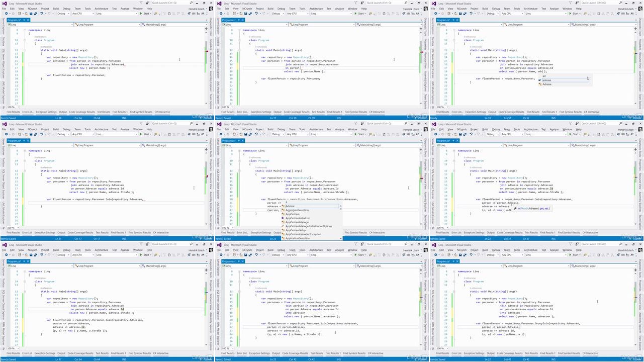Collapse Main method outline toggle in bottom-middle window

pos(238,292)
